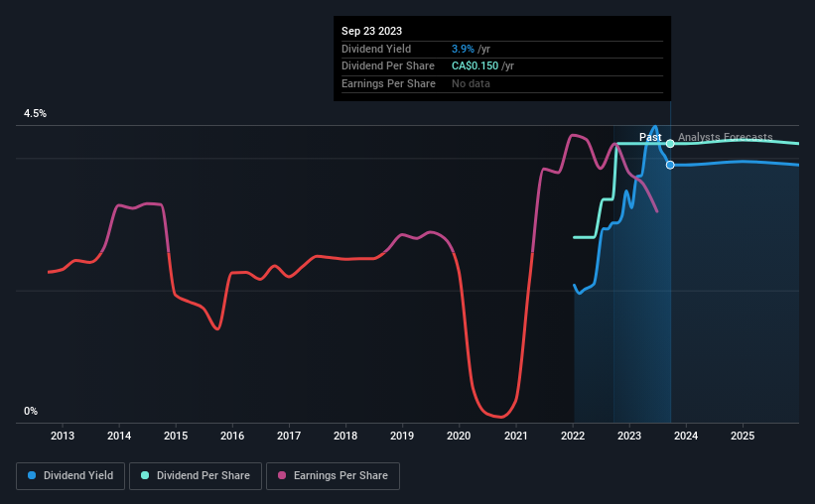Click the Past label on the chart
815x504 pixels.
pos(650,137)
